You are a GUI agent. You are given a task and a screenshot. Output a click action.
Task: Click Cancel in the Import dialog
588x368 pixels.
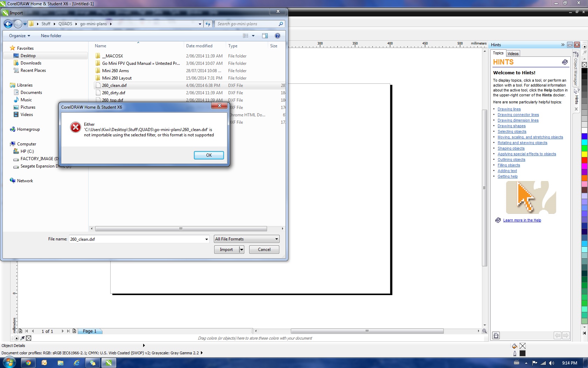(x=264, y=250)
